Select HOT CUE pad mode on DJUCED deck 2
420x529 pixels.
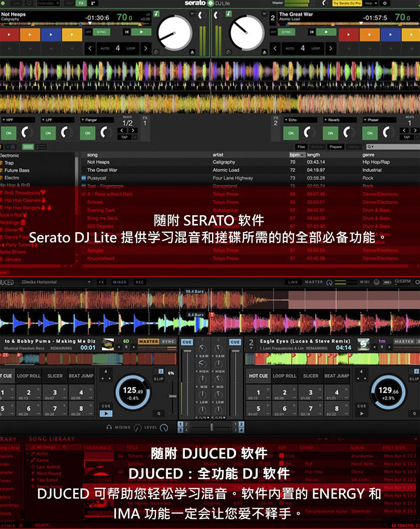pos(258,376)
